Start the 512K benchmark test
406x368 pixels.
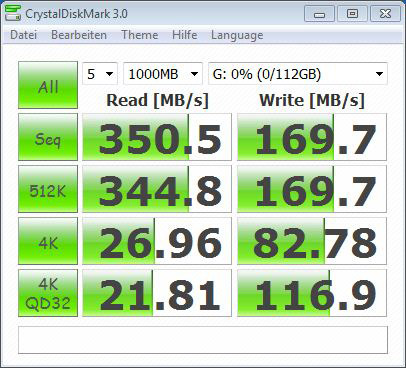click(48, 189)
